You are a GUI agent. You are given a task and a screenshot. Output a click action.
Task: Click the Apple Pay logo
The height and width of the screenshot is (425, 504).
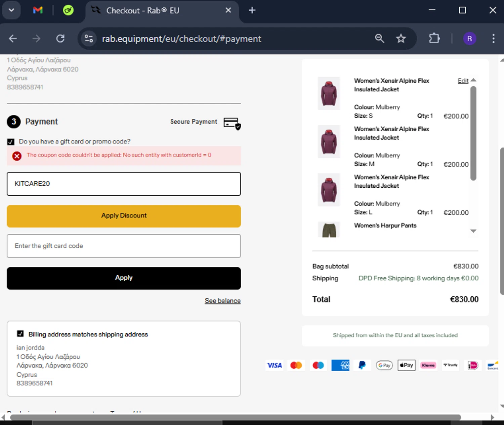(407, 365)
